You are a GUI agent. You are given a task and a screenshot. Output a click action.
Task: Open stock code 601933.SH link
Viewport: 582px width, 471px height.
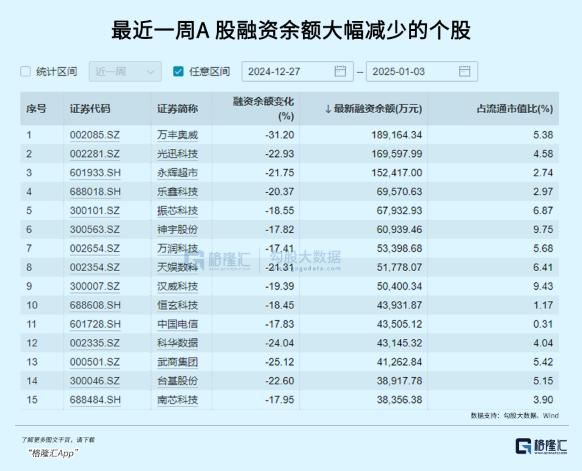coord(95,173)
